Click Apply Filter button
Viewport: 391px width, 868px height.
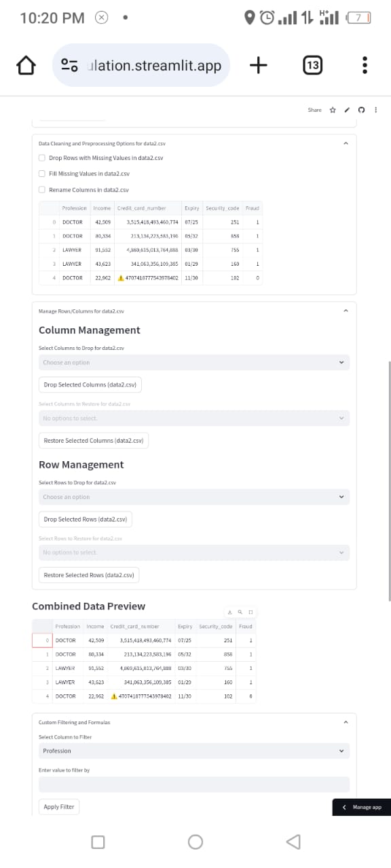59,807
